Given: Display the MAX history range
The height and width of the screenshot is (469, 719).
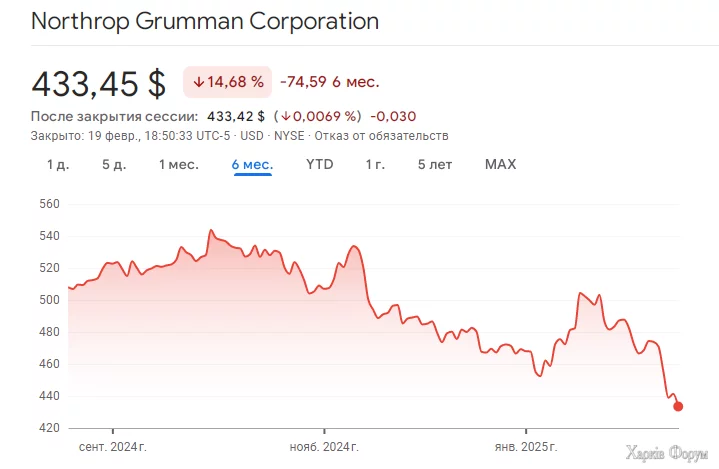Looking at the screenshot, I should pos(500,164).
